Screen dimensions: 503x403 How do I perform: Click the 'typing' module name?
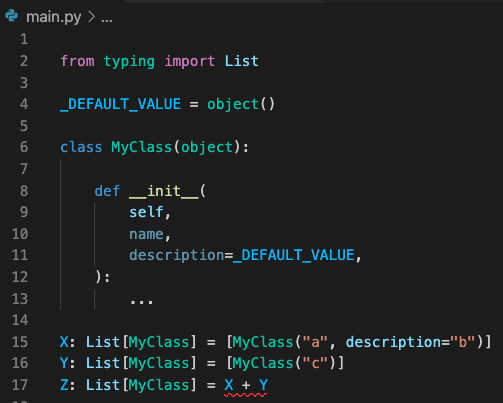129,62
